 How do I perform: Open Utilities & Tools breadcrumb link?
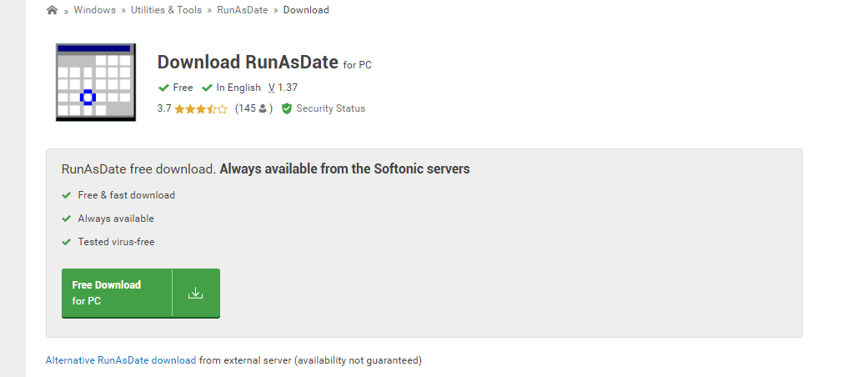pyautogui.click(x=166, y=10)
